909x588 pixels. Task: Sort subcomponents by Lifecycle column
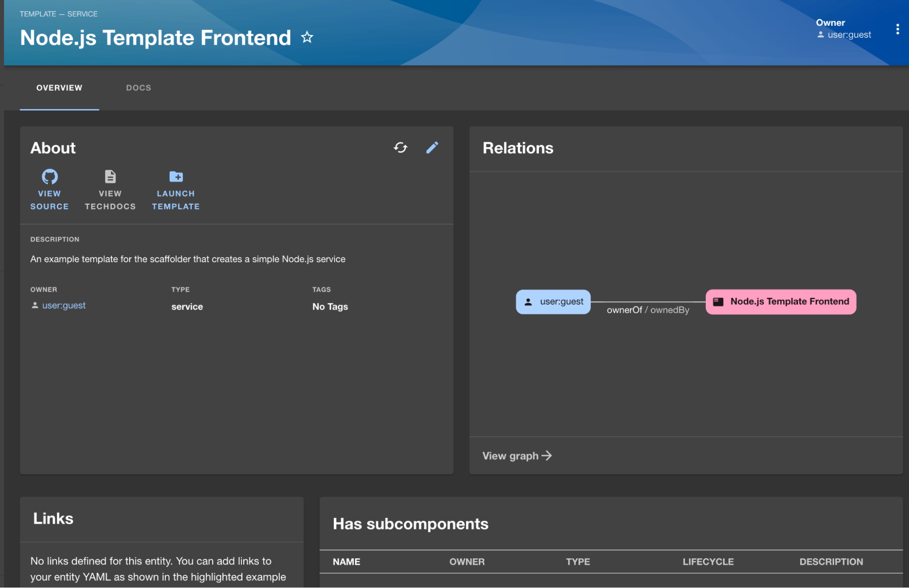point(708,562)
